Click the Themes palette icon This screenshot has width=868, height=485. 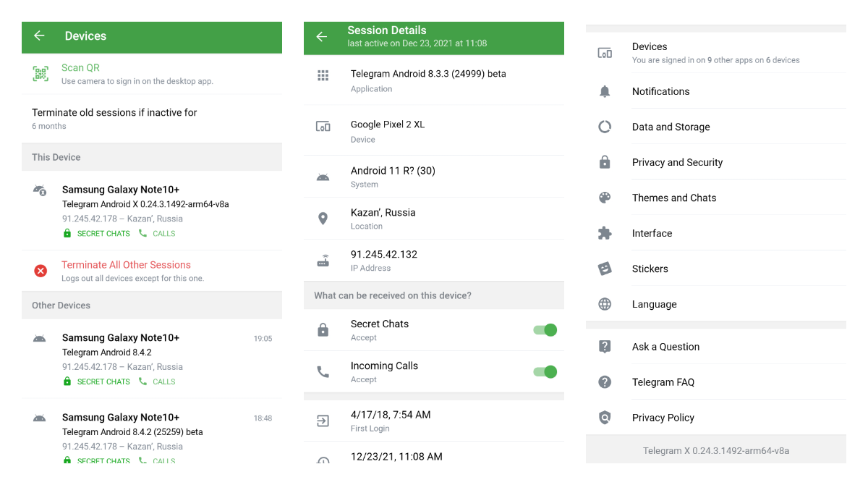pyautogui.click(x=605, y=198)
